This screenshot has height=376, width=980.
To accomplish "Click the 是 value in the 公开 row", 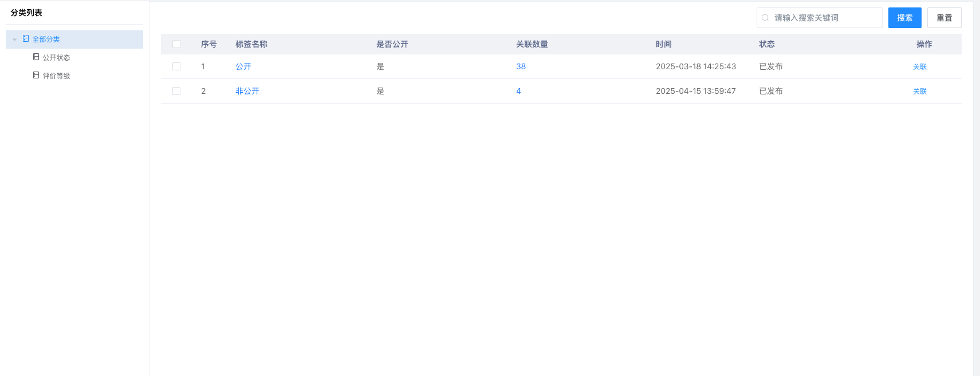I will [380, 66].
